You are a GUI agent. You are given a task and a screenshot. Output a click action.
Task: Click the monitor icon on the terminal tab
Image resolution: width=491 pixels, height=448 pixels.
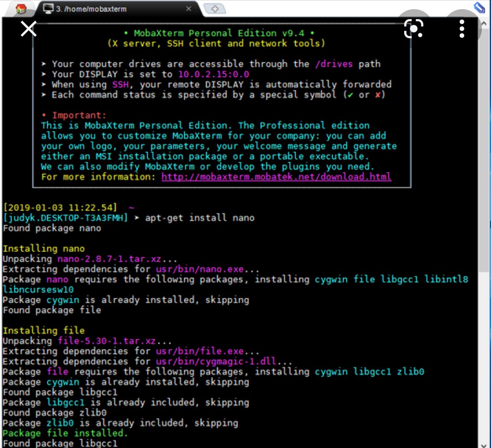click(x=48, y=8)
